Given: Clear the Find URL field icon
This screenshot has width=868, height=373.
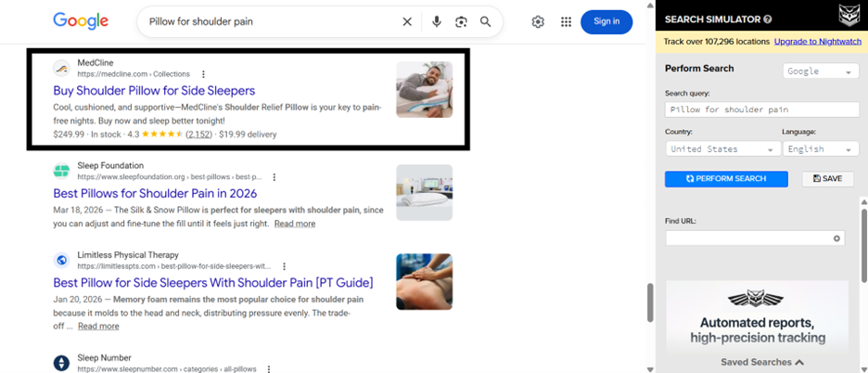Looking at the screenshot, I should 836,238.
